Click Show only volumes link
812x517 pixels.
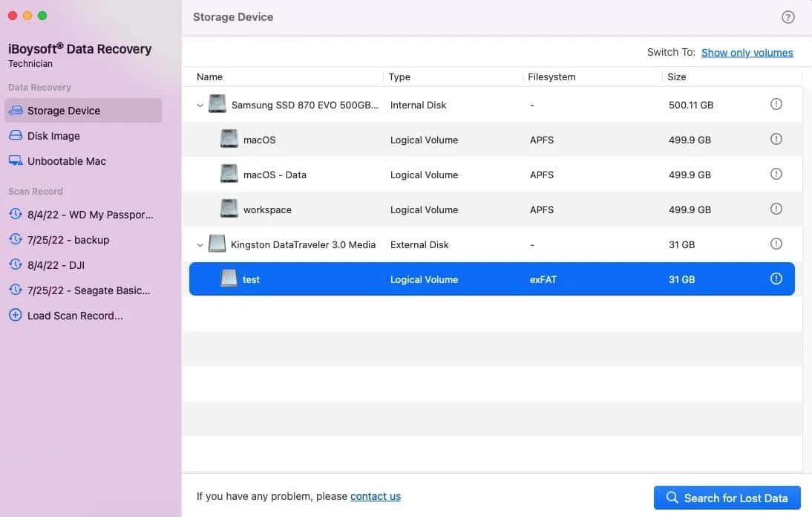[x=747, y=53]
